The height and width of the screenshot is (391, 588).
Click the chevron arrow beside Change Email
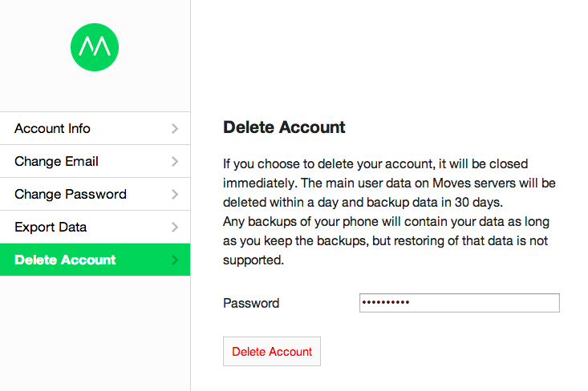(175, 162)
